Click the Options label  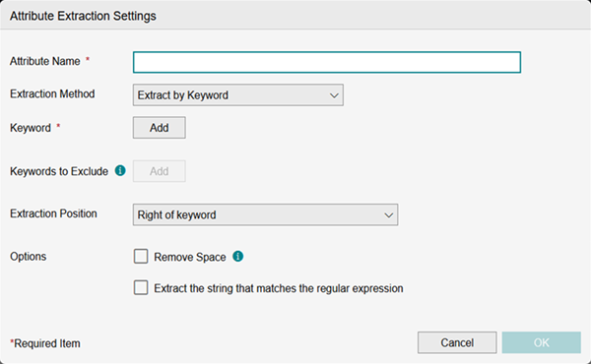click(x=28, y=257)
